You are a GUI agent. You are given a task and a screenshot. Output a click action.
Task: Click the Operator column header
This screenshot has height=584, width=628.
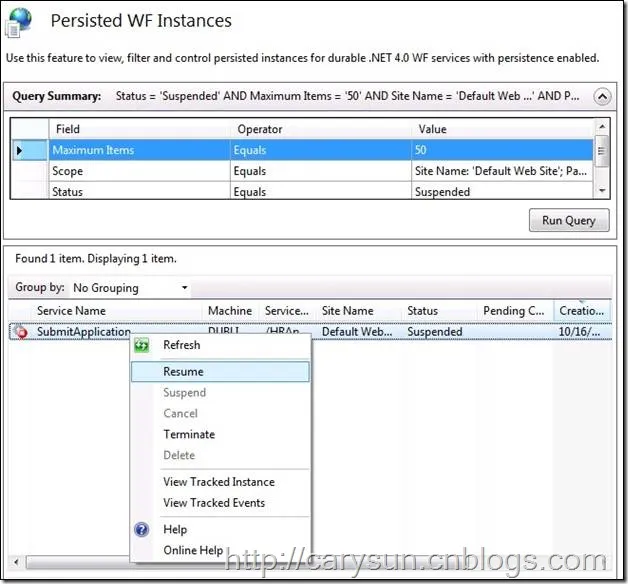[x=321, y=129]
